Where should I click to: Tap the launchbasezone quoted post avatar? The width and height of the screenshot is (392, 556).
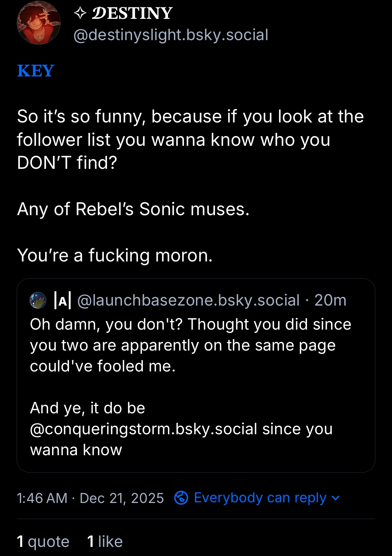point(38,300)
